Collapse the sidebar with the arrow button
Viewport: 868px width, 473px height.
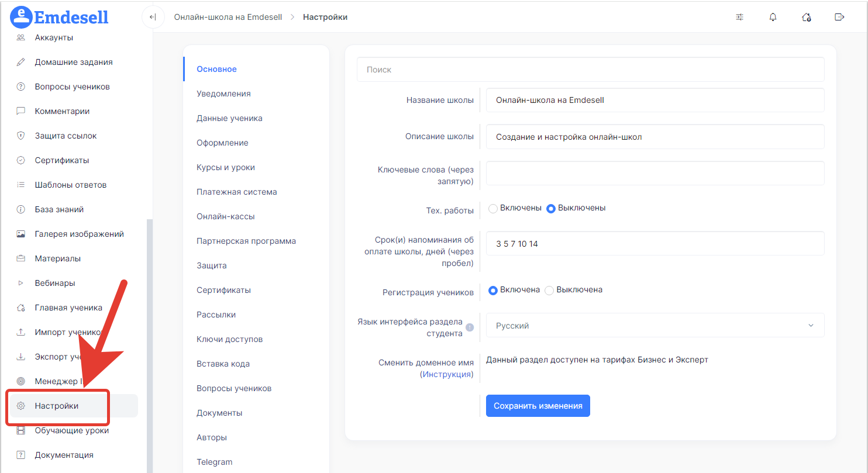coord(153,17)
